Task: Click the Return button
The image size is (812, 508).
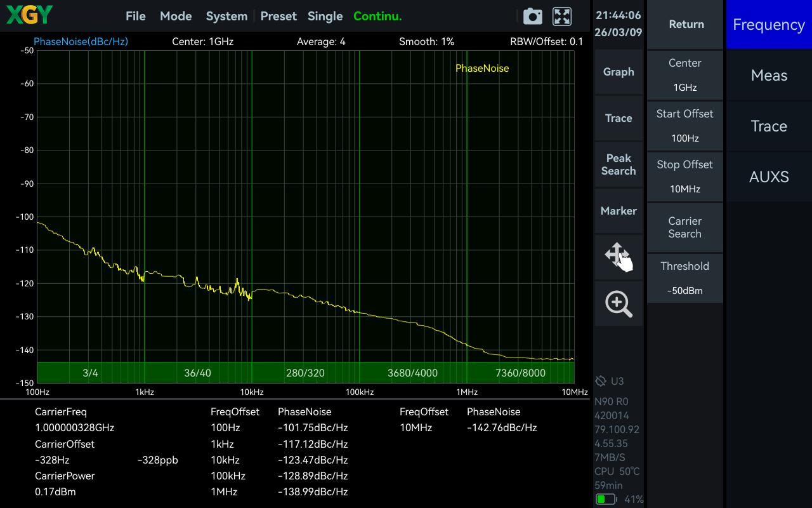Action: [x=685, y=24]
